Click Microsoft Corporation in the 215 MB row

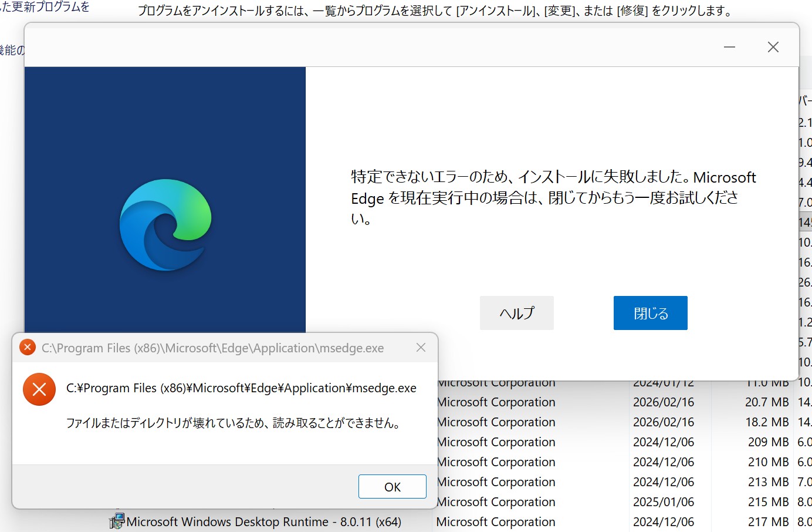click(x=496, y=502)
